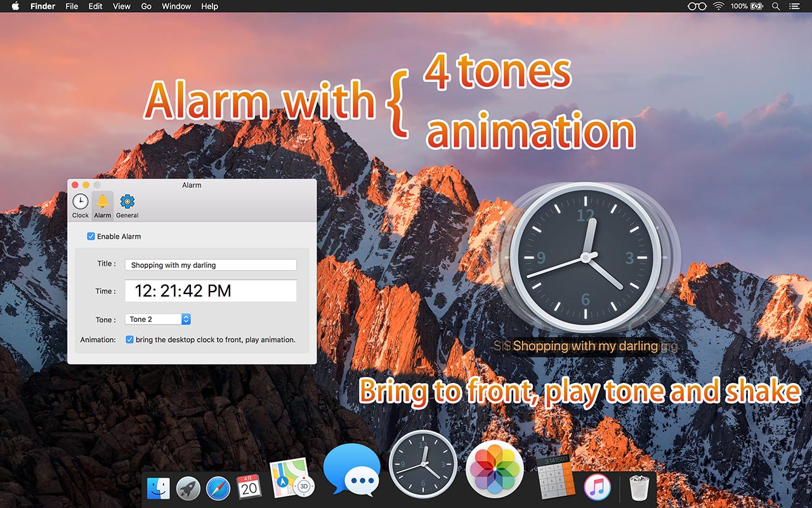Open Photos flower icon in Dock
The image size is (812, 508).
point(495,469)
